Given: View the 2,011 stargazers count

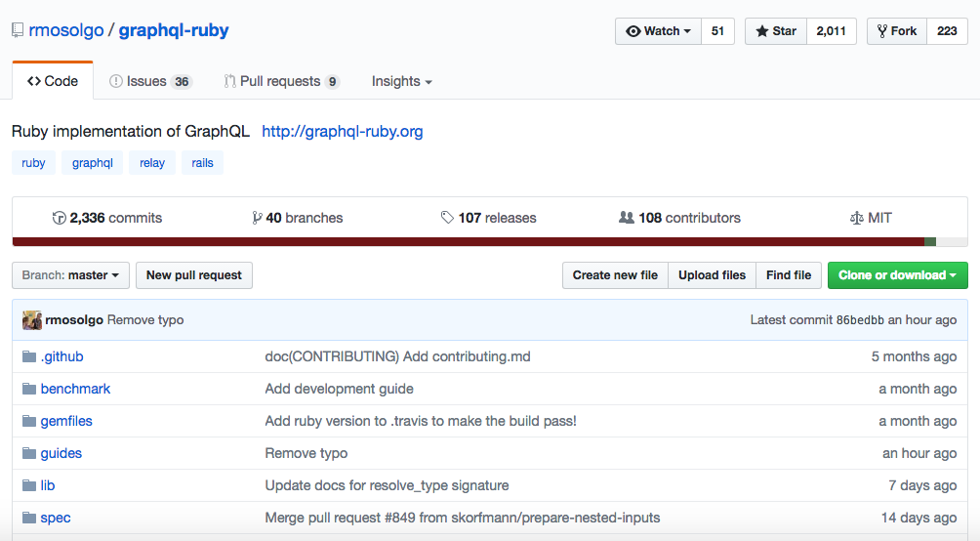Looking at the screenshot, I should [x=831, y=31].
